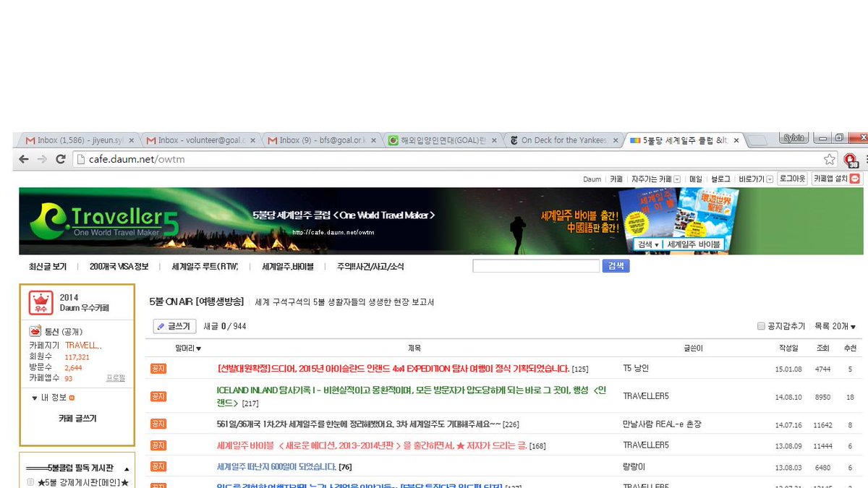This screenshot has width=868, height=488.
Task: Click the 카페 link in top bar
Action: pyautogui.click(x=616, y=179)
